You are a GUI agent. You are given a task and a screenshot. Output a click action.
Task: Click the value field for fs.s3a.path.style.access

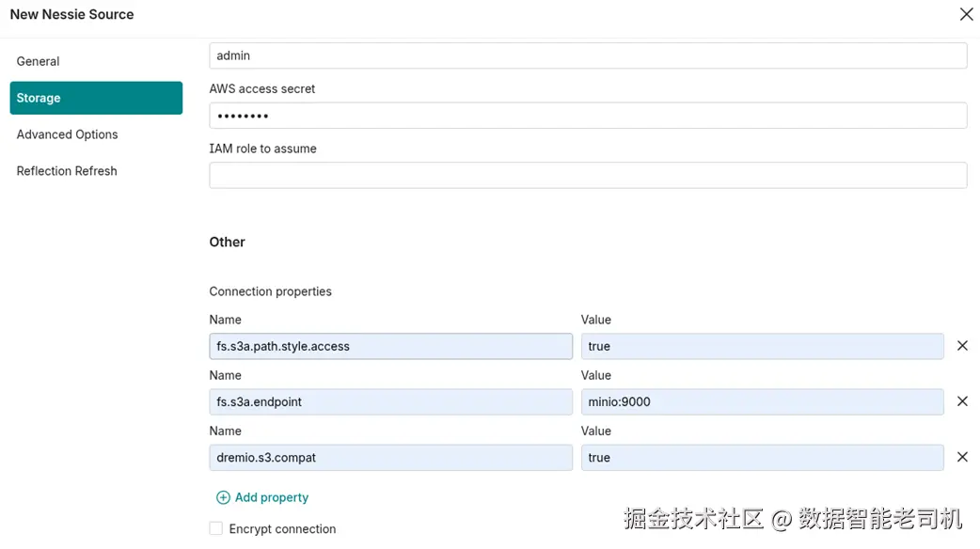pyautogui.click(x=762, y=346)
